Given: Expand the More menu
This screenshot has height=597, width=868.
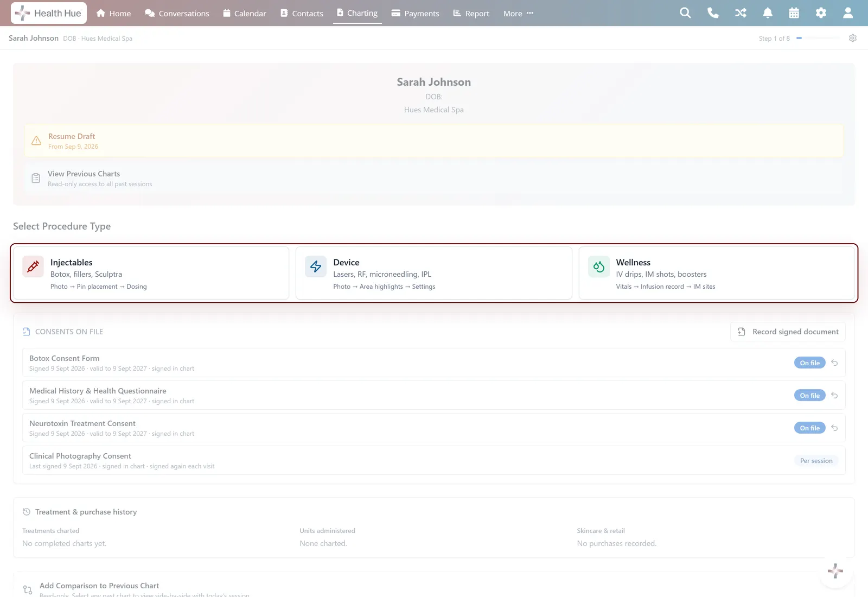Looking at the screenshot, I should 518,13.
